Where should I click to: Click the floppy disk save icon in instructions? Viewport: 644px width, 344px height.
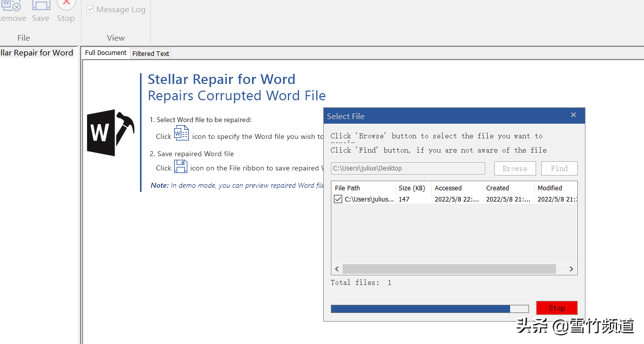pyautogui.click(x=181, y=166)
